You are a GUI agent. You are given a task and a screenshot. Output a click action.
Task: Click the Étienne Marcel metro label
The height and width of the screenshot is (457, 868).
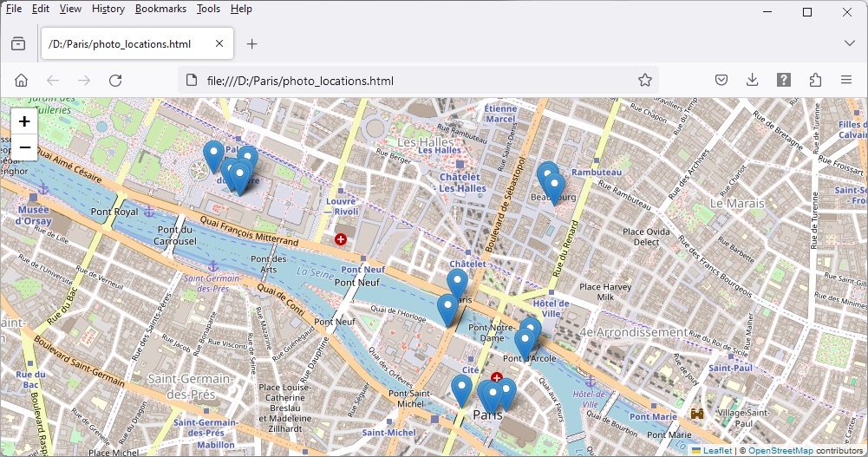click(500, 114)
